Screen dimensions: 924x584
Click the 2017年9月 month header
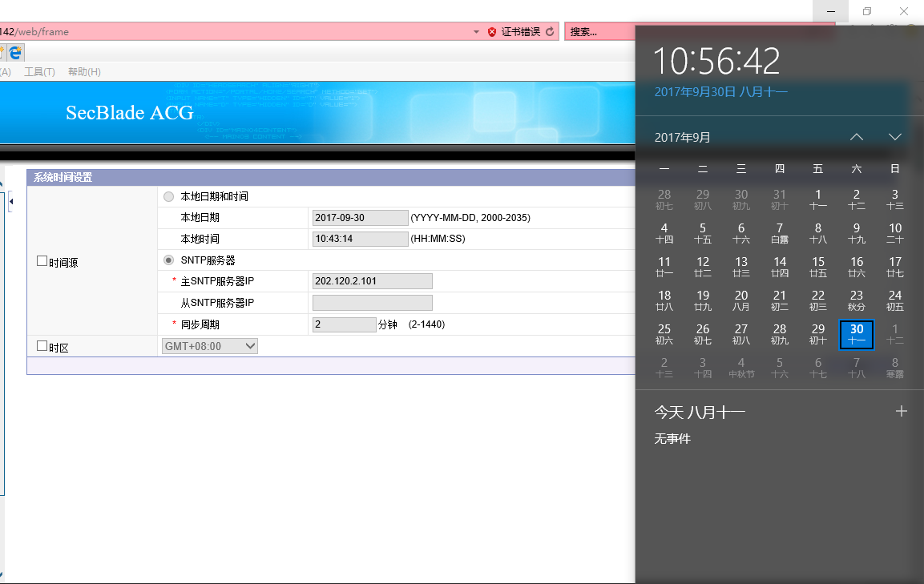[683, 137]
